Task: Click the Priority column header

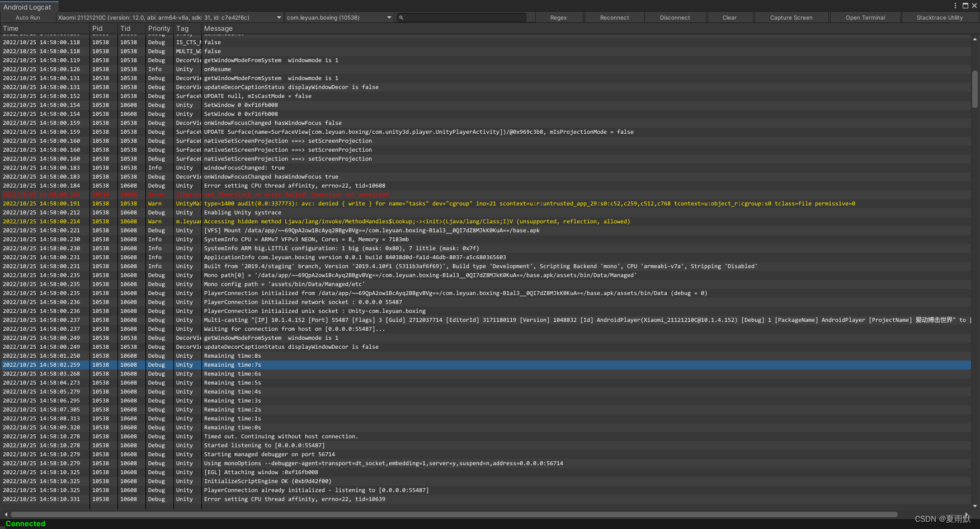Action: tap(159, 29)
